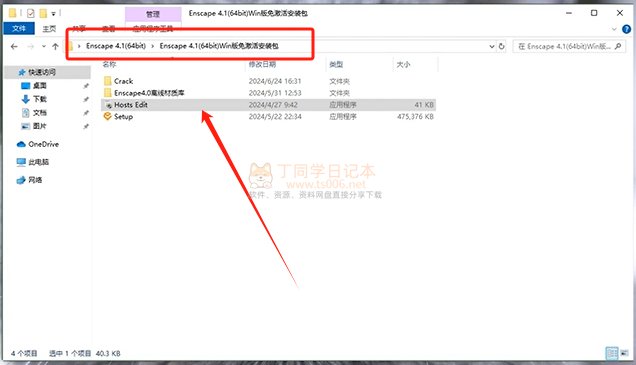Expand chevron after Enscape 4.1(64bit) breadcrumb
This screenshot has width=636, height=365.
[x=153, y=46]
